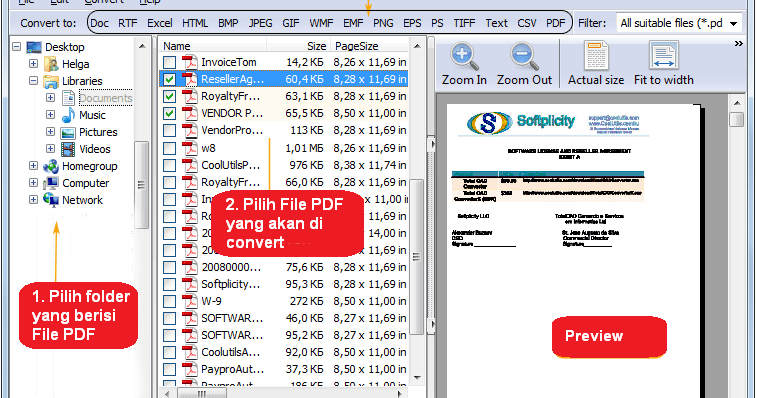Click the Desktop icon in folder tree

tap(34, 47)
